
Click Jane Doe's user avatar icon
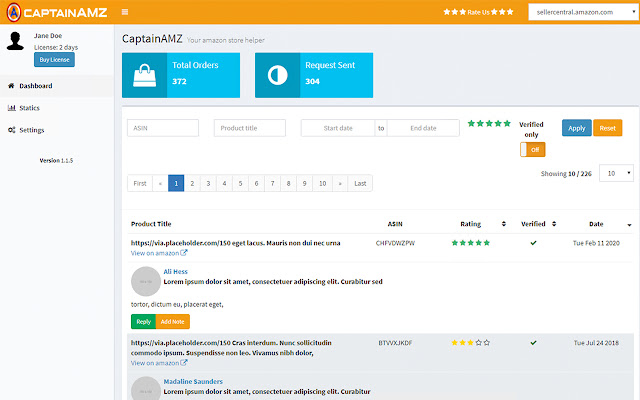15,41
